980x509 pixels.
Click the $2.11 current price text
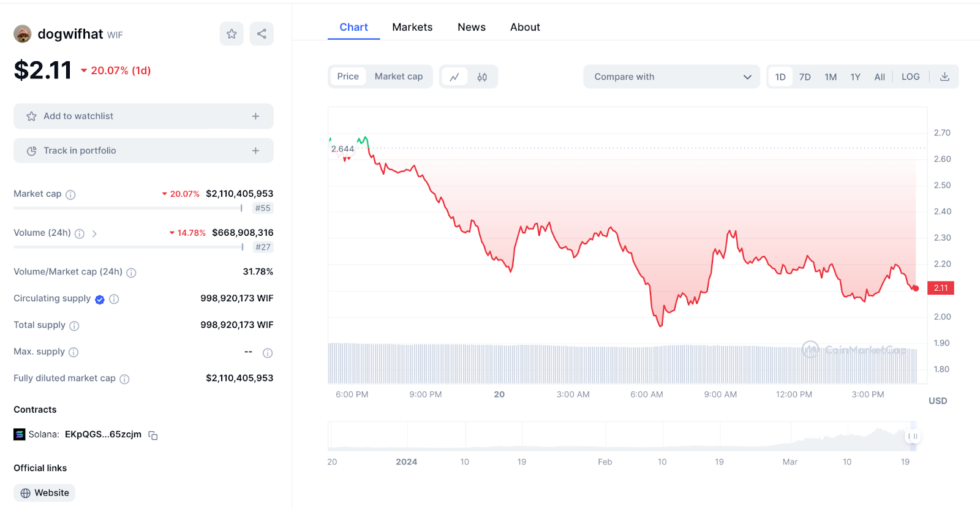(43, 70)
